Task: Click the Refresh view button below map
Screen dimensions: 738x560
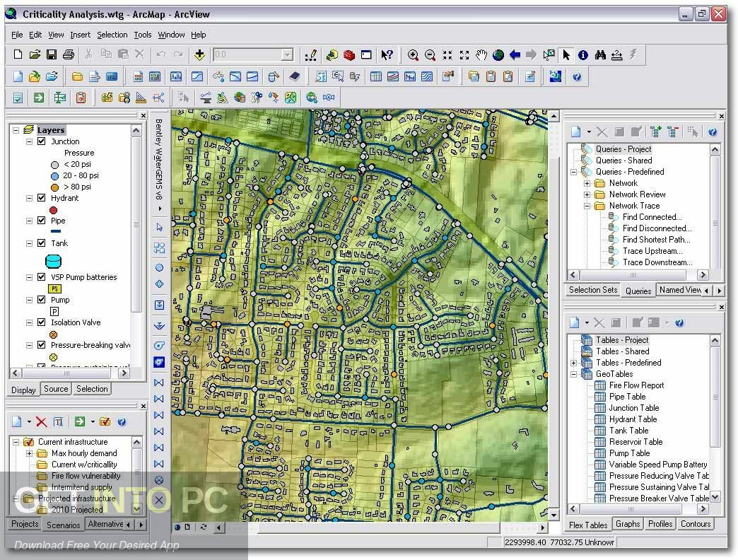Action: [204, 527]
